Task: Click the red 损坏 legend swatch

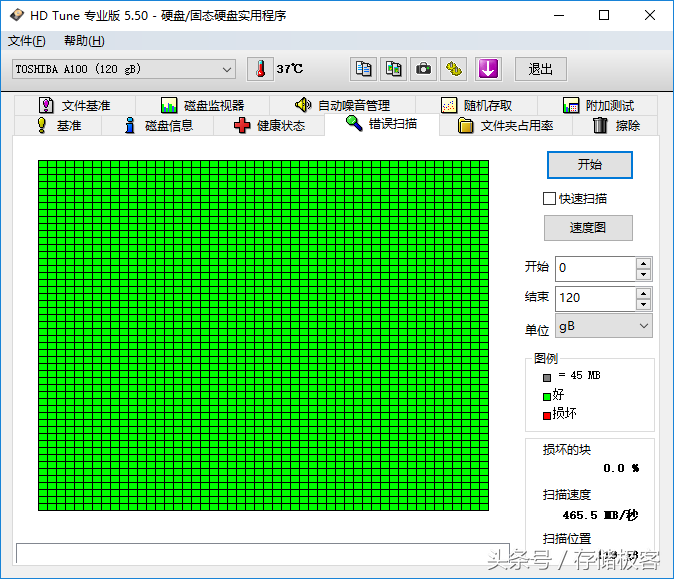Action: (x=547, y=416)
